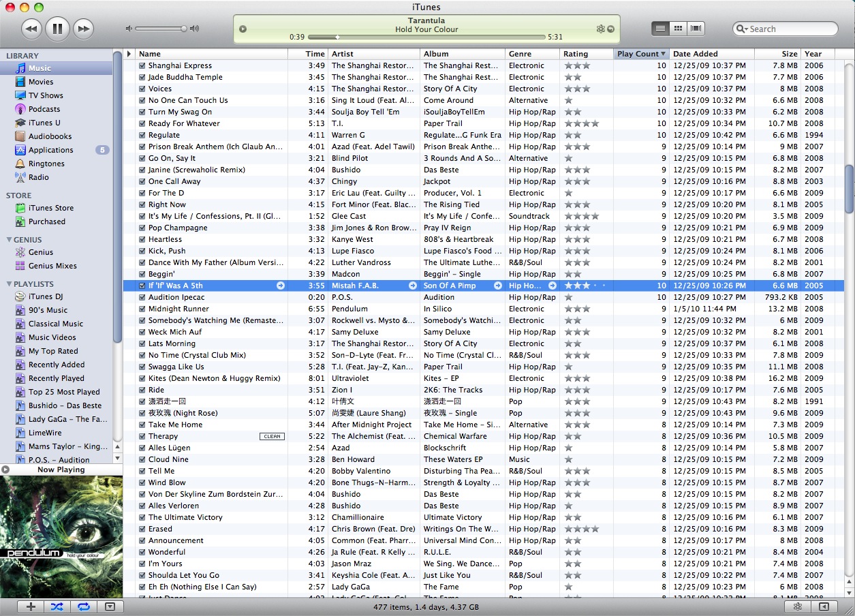Uncheck the I'm Yours checkbox
Image resolution: width=855 pixels, height=616 pixels.
pyautogui.click(x=142, y=564)
